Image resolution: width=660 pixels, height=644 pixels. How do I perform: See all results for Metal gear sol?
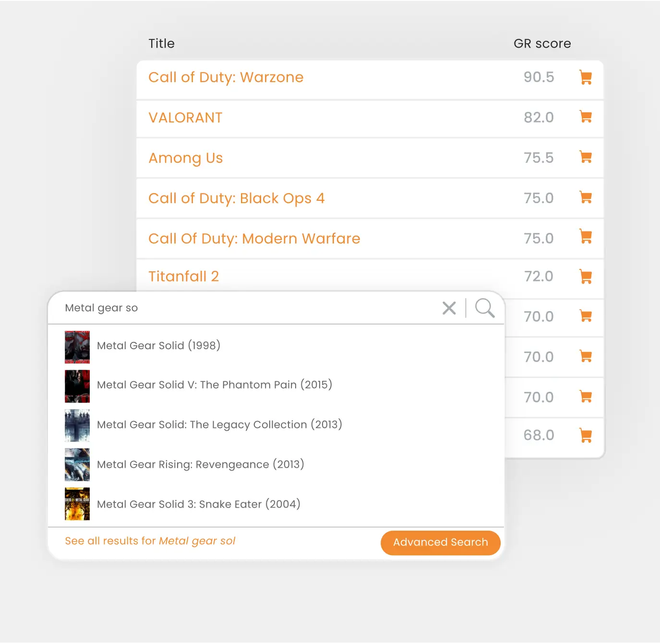[150, 541]
